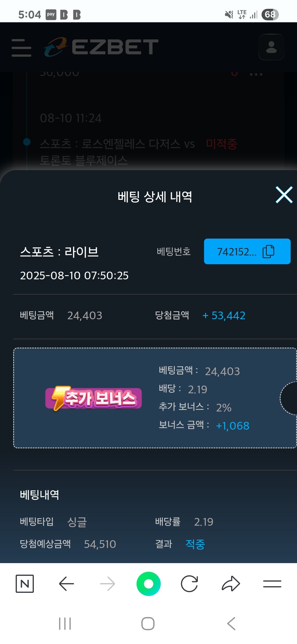
Task: Copy the bet number 742152
Action: [247, 252]
